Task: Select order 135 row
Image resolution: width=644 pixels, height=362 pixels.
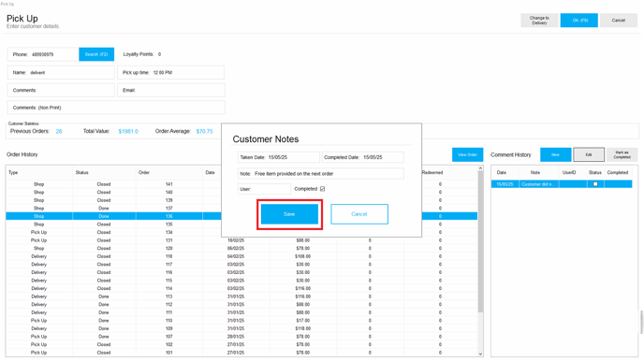Action: (x=241, y=224)
